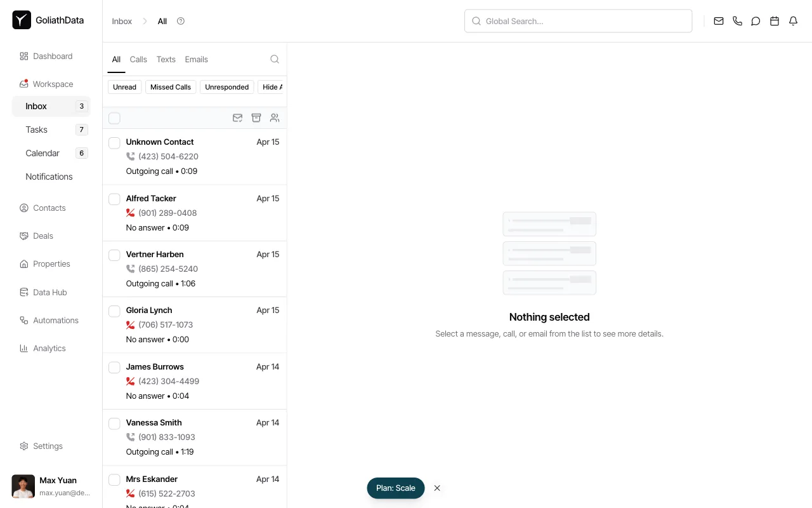This screenshot has width=812, height=508.
Task: Open inbox search with magnifier icon
Action: coord(275,59)
